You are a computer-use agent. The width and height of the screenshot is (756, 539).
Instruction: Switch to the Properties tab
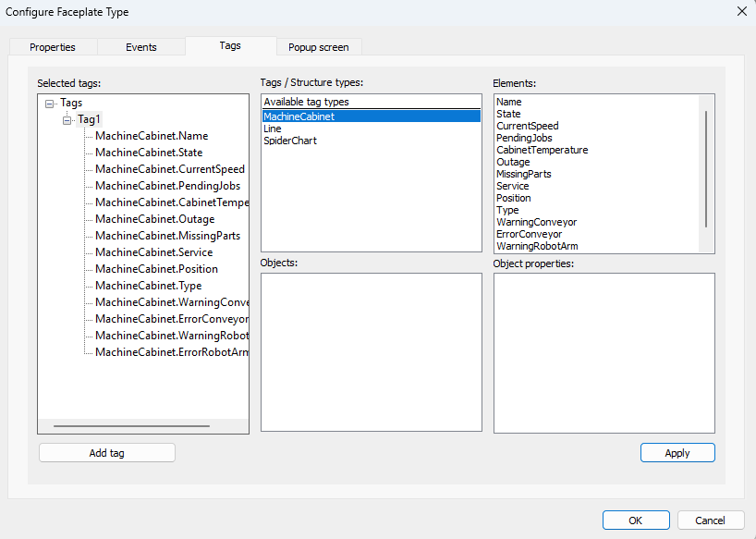pos(53,47)
